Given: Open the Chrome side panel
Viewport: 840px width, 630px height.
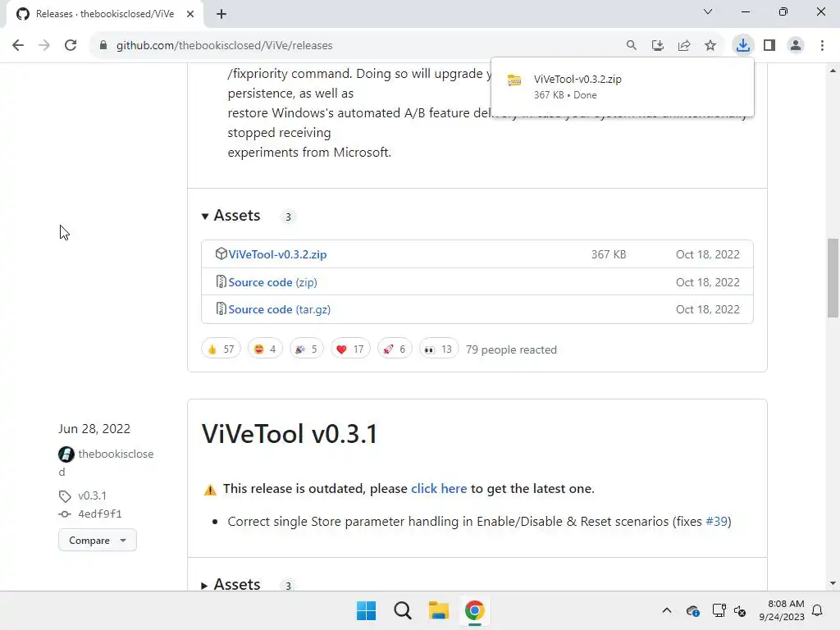Looking at the screenshot, I should 769,46.
